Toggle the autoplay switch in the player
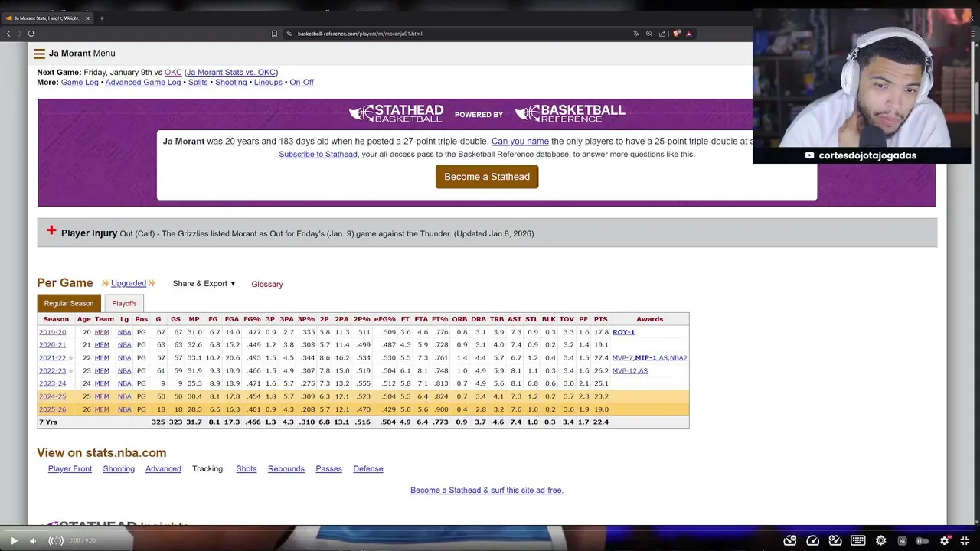This screenshot has height=551, width=980. pyautogui.click(x=923, y=541)
